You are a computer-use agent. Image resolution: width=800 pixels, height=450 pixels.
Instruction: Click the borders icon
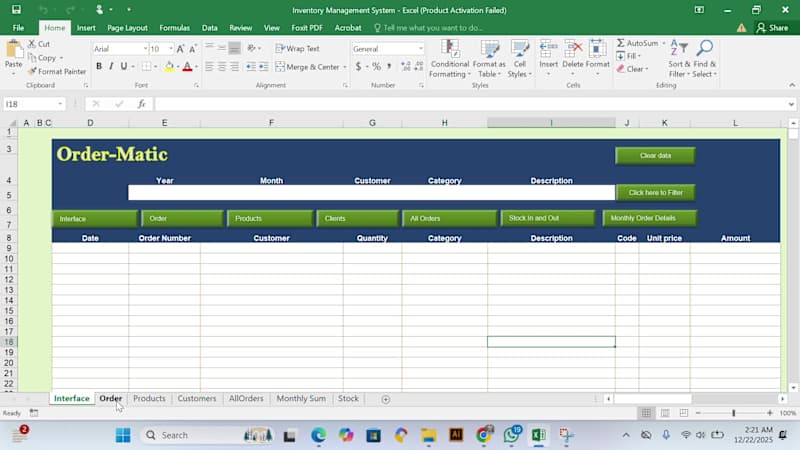click(x=146, y=66)
